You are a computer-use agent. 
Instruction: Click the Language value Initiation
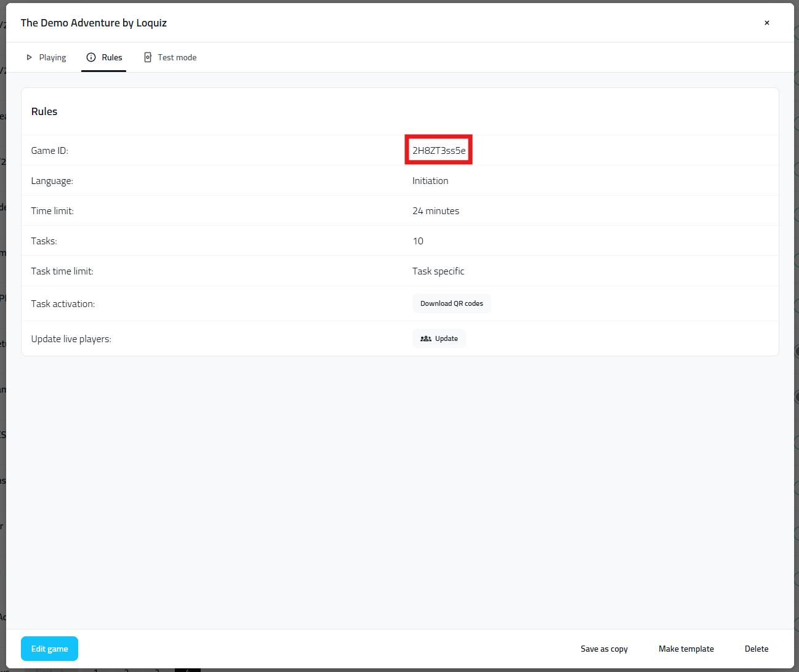(430, 180)
